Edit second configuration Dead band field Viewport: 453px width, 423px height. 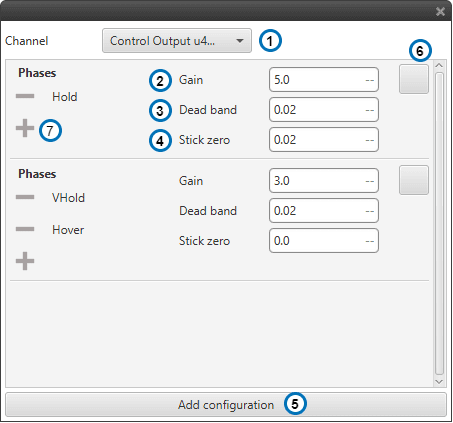pyautogui.click(x=324, y=211)
